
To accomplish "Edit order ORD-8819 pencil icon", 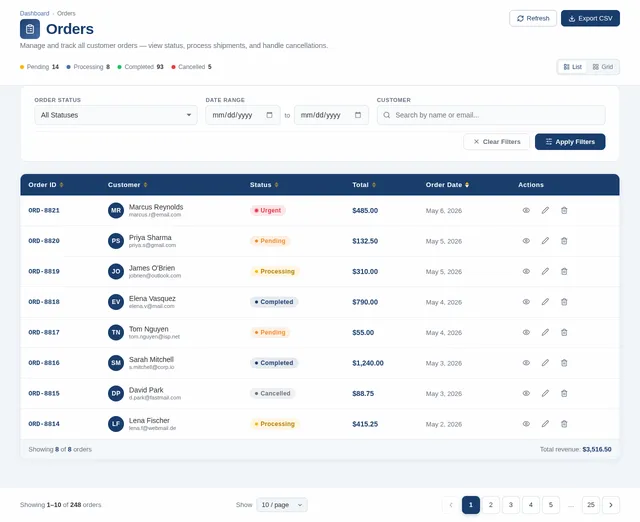I will pos(545,271).
